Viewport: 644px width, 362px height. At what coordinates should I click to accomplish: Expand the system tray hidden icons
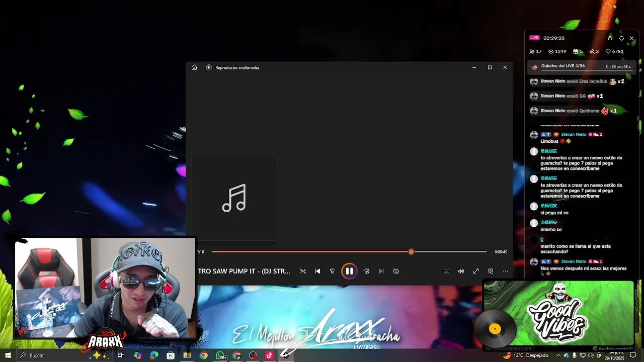coord(558,355)
